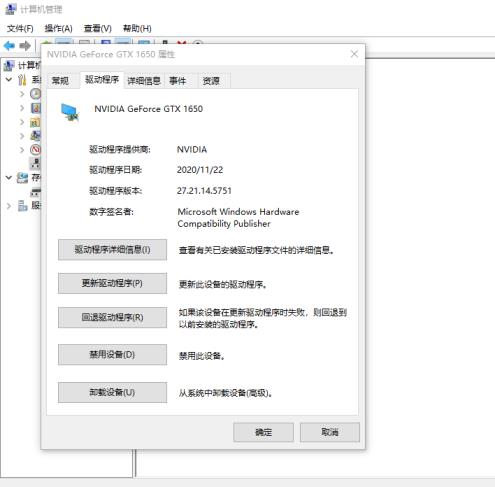The width and height of the screenshot is (495, 487).
Task: Click the 禁用此设备 description text
Action: pyautogui.click(x=201, y=356)
